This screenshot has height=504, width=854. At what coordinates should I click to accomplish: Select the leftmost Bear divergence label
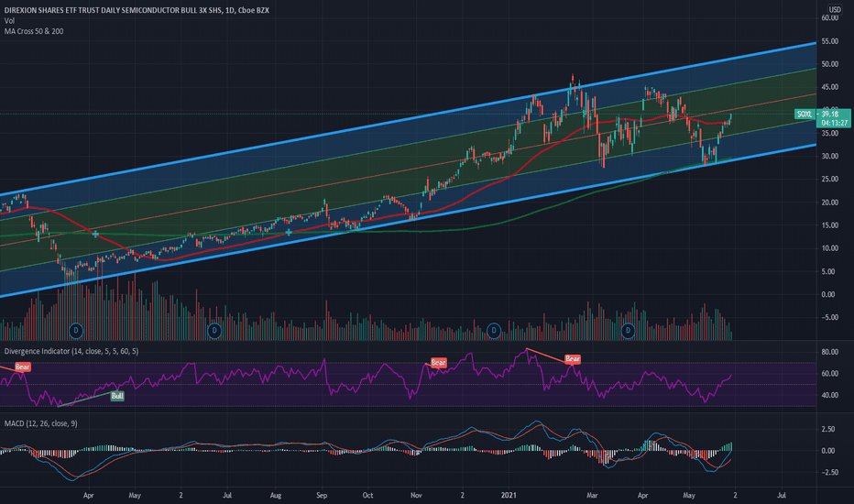click(x=22, y=367)
